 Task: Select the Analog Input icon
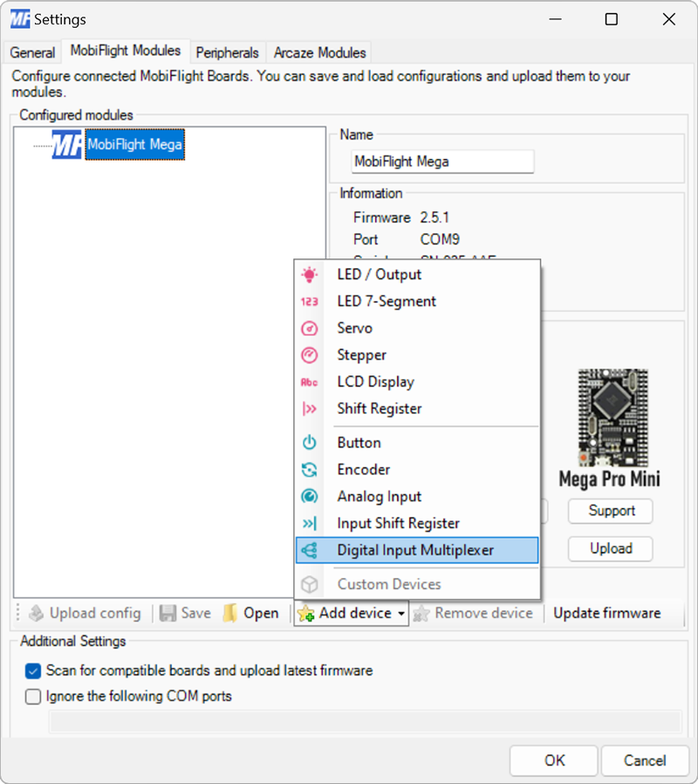click(311, 496)
